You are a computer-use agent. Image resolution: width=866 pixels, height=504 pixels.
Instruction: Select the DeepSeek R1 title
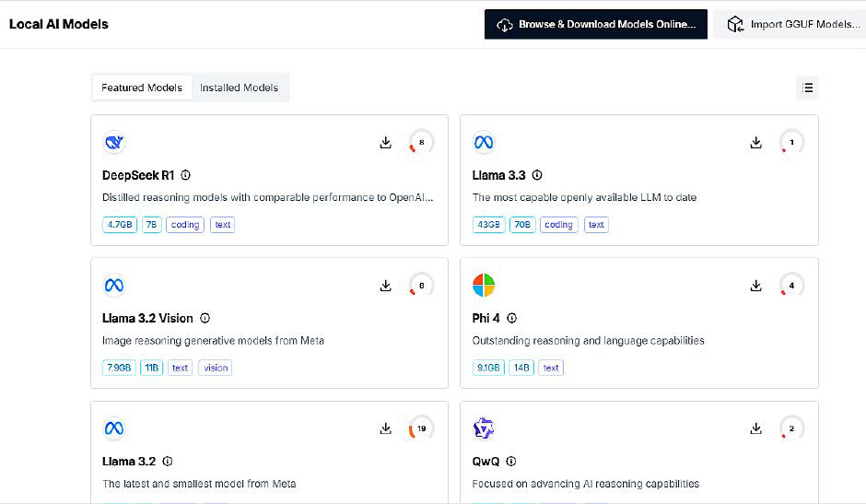coord(138,175)
